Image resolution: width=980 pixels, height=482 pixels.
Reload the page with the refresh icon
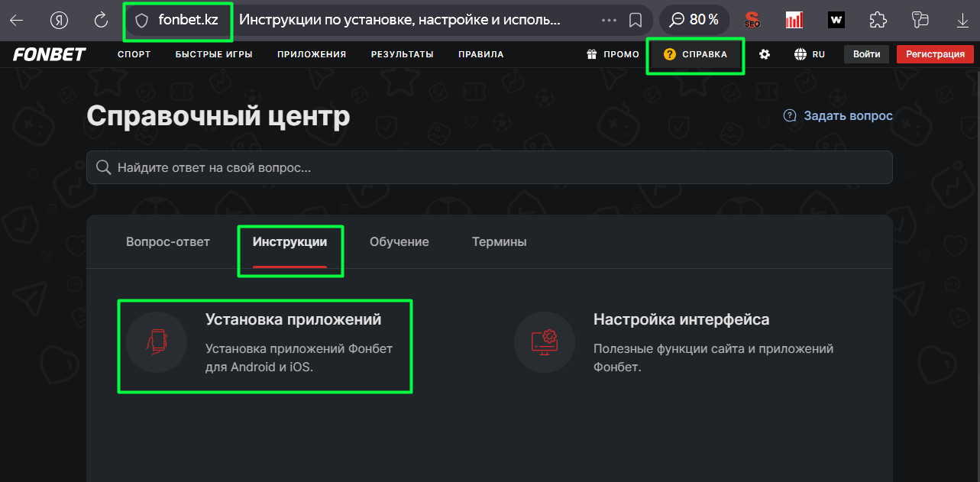[x=101, y=21]
